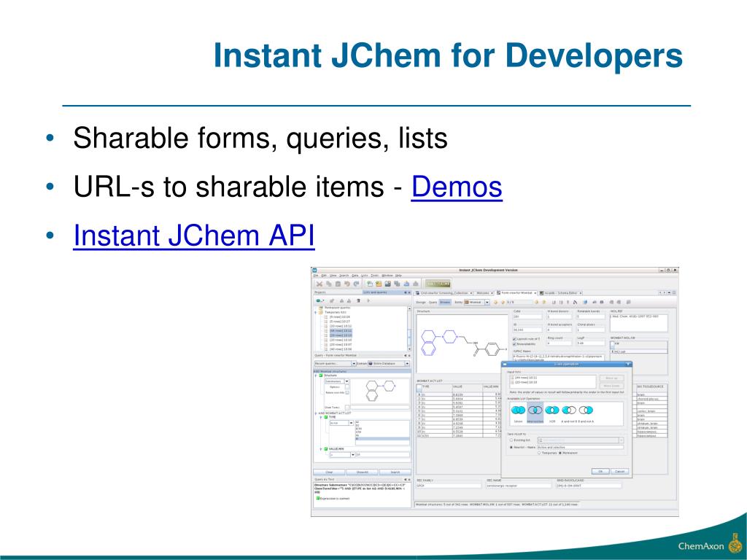Click the New list Name input field
This screenshot has height=560, width=747.
(580, 447)
